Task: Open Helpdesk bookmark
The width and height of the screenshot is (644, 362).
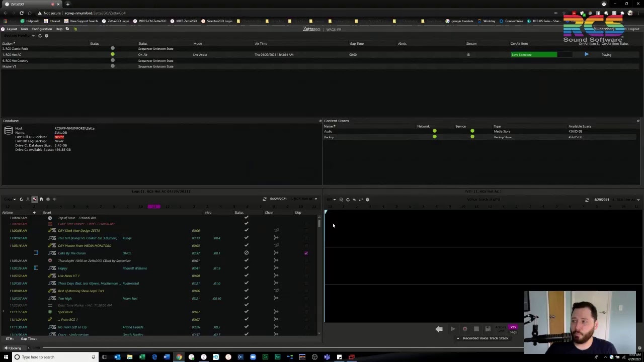Action: tap(30, 21)
